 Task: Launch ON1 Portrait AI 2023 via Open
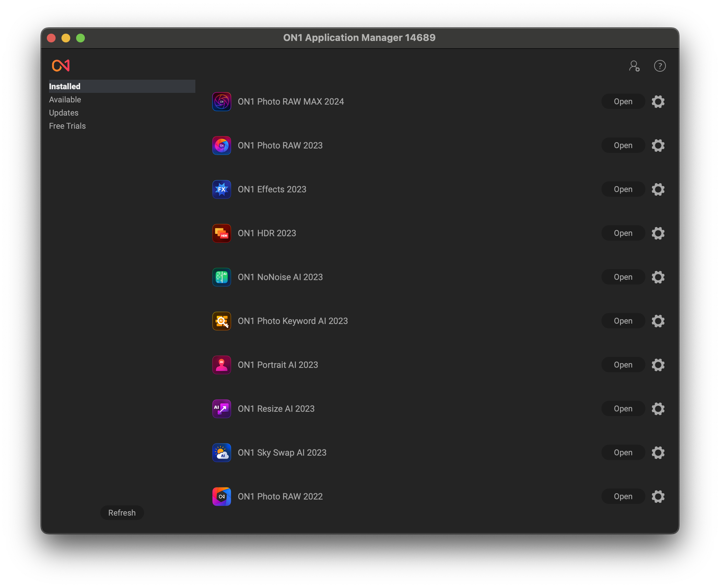(623, 365)
